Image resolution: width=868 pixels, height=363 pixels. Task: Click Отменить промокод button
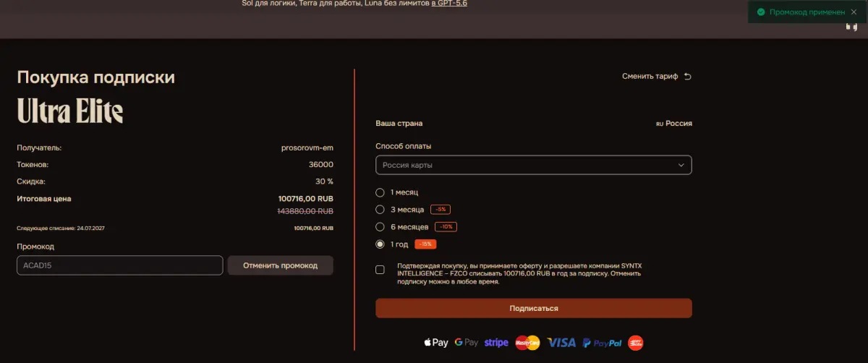(281, 265)
